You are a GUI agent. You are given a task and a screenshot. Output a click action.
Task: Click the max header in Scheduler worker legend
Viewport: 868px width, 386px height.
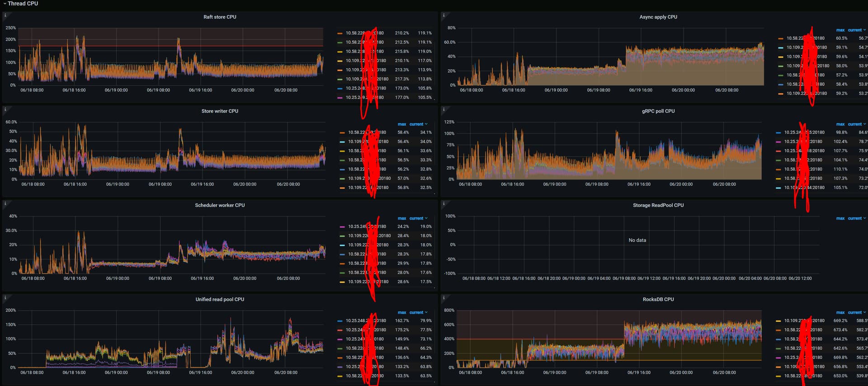pos(401,218)
